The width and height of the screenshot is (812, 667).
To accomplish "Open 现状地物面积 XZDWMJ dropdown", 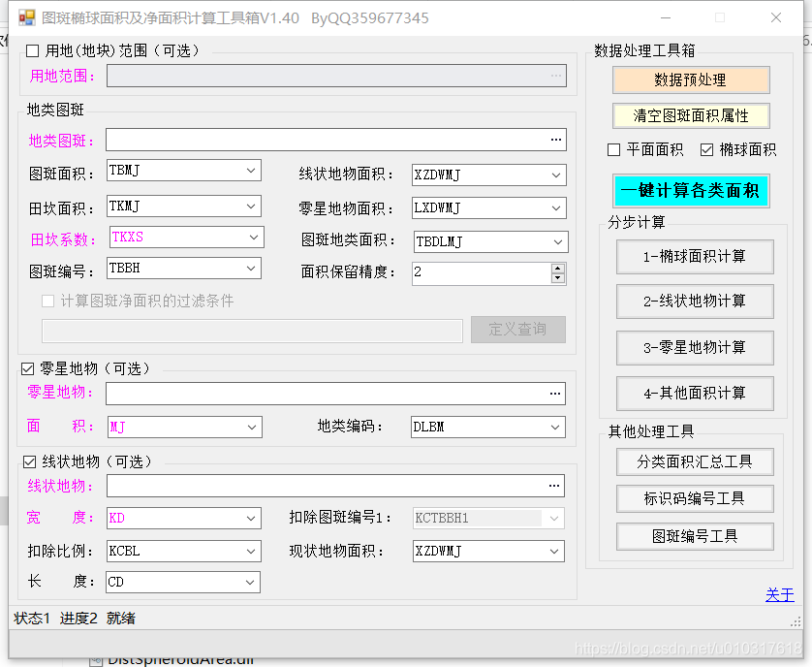I will (x=553, y=552).
